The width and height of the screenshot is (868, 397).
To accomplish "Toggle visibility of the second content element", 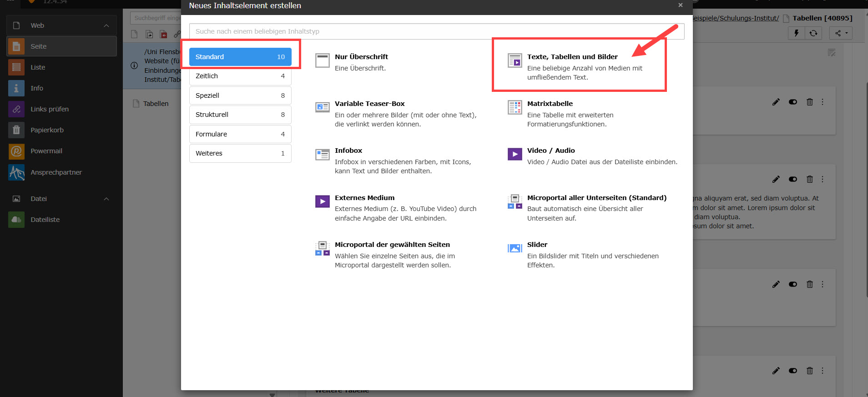I will point(792,179).
